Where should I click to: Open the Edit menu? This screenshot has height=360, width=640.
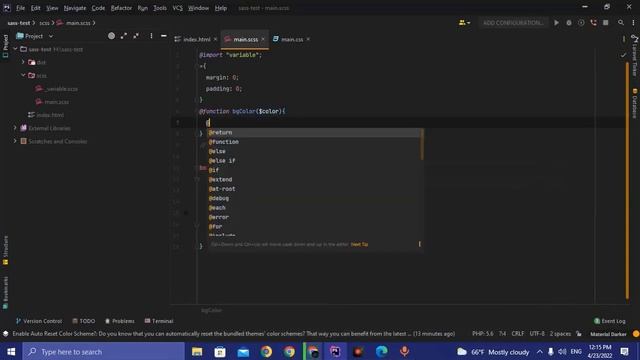(36, 8)
